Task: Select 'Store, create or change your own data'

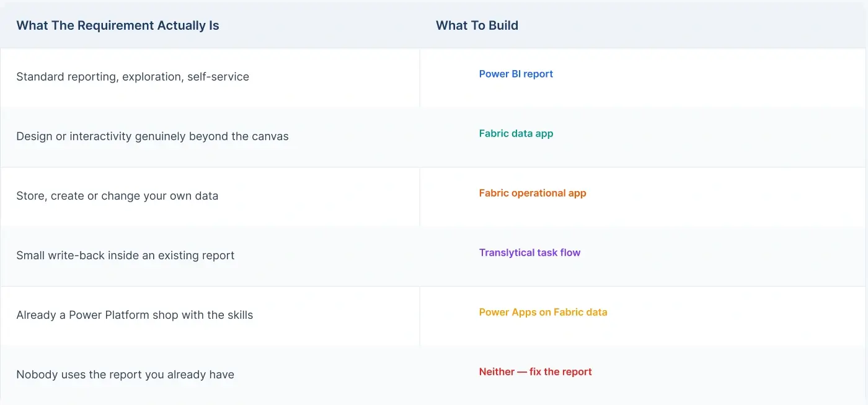Action: (x=117, y=196)
